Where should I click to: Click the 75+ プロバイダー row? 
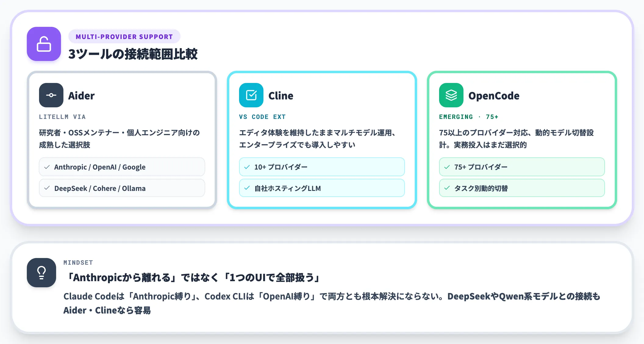coord(522,167)
